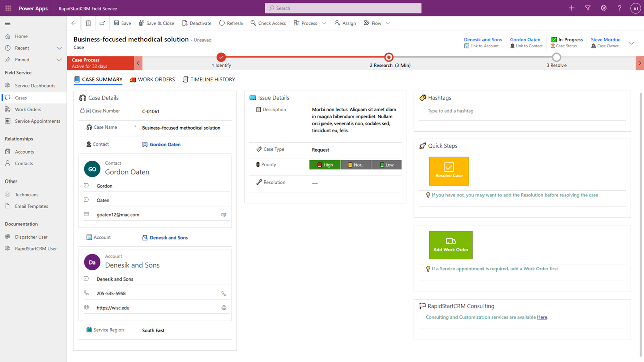Click the Search box in the header
This screenshot has width=644, height=362.
coord(343,8)
